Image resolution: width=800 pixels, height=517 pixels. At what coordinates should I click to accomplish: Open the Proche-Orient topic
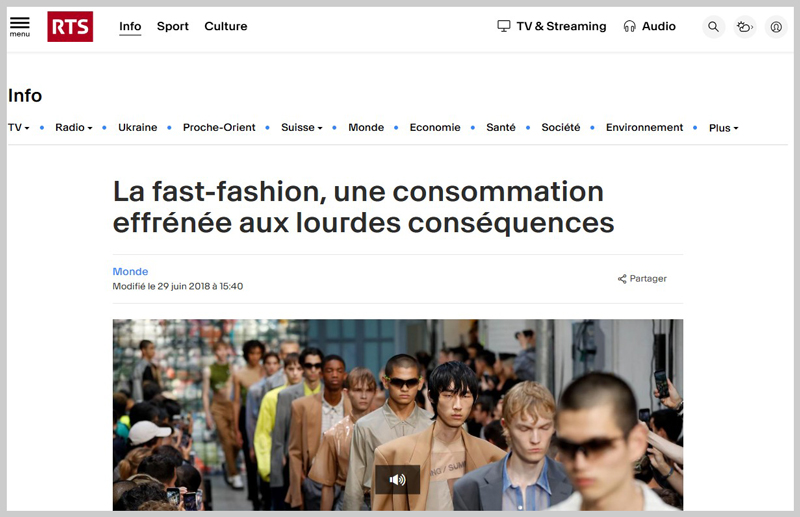tap(219, 128)
